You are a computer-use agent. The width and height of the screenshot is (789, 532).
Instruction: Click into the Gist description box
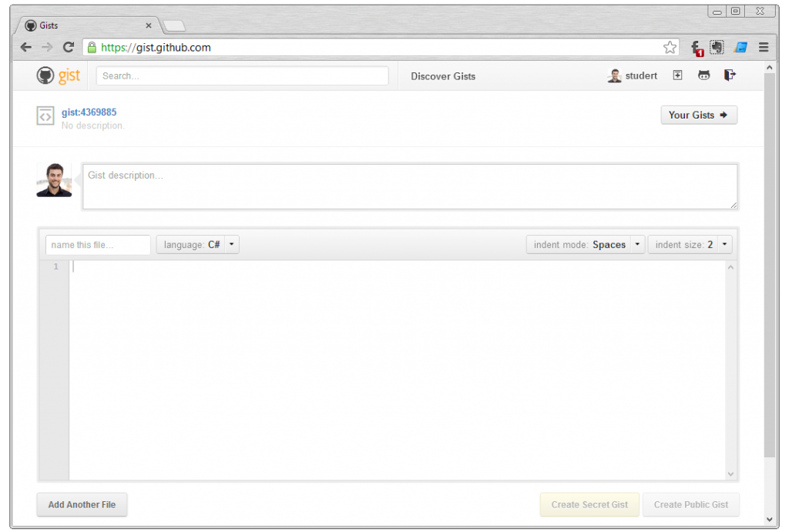click(410, 186)
